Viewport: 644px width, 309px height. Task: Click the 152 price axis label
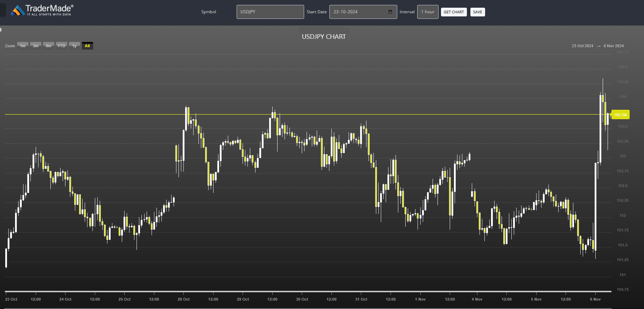[x=623, y=215]
